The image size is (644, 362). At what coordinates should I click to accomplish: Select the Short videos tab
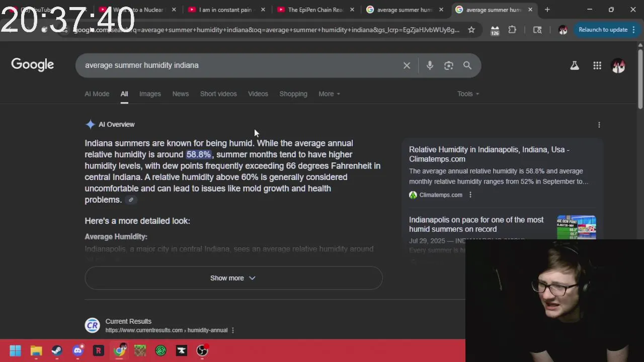click(x=218, y=94)
